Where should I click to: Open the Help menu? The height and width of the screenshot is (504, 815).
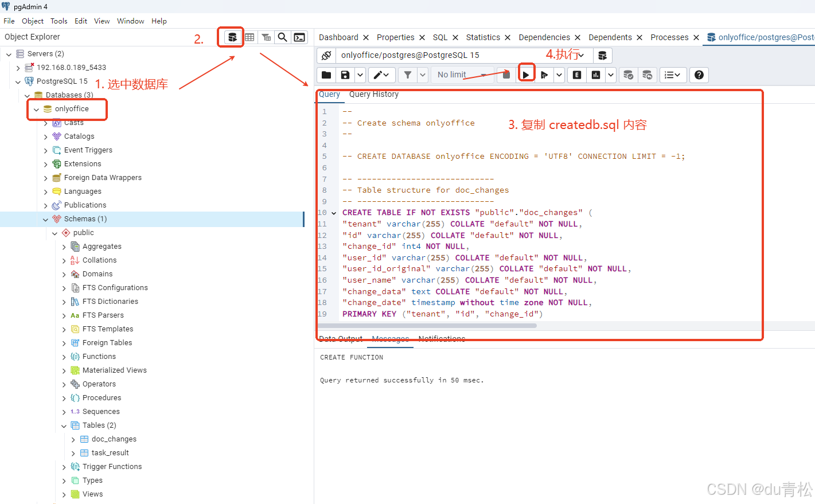159,21
